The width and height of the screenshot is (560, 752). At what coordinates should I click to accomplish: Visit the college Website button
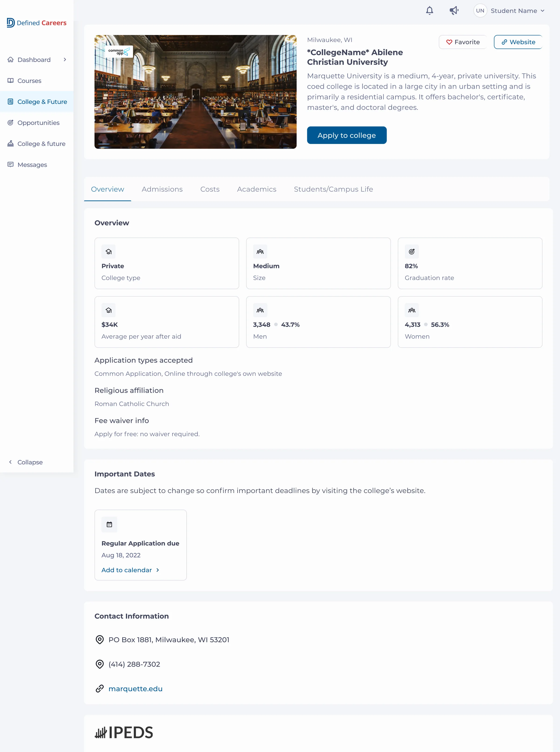(518, 42)
